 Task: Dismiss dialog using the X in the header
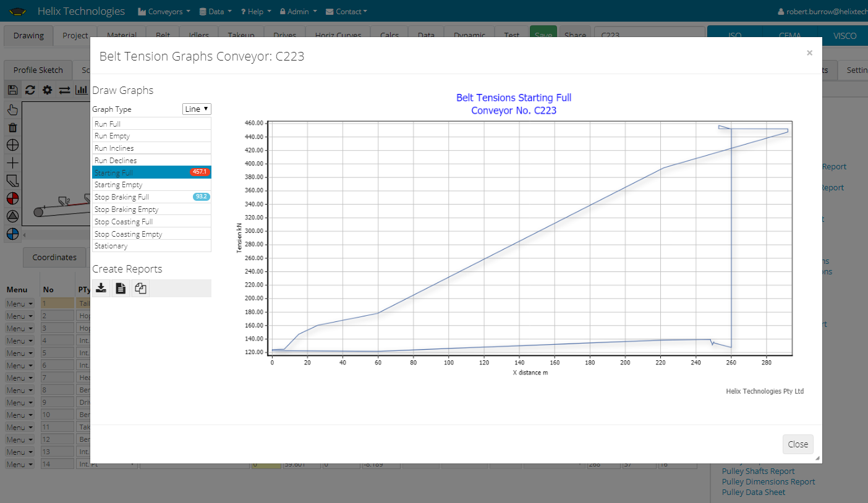809,53
